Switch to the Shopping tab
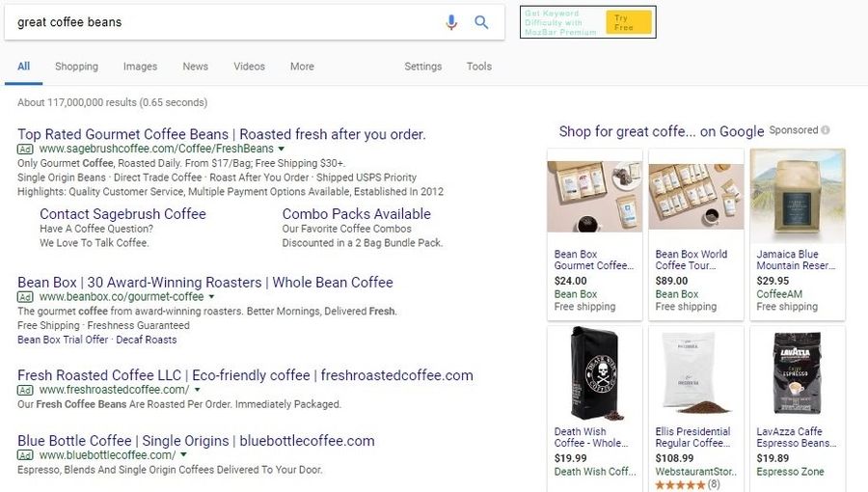868x492 pixels. 76,67
